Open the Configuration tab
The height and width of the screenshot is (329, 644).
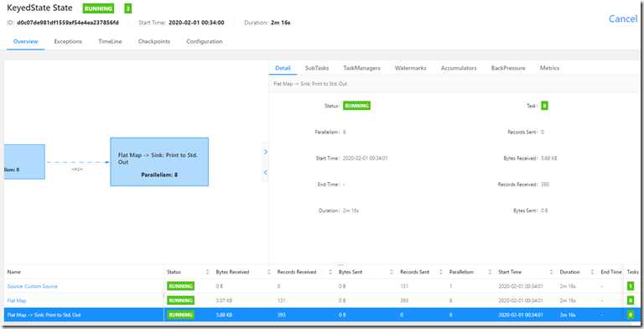click(205, 41)
